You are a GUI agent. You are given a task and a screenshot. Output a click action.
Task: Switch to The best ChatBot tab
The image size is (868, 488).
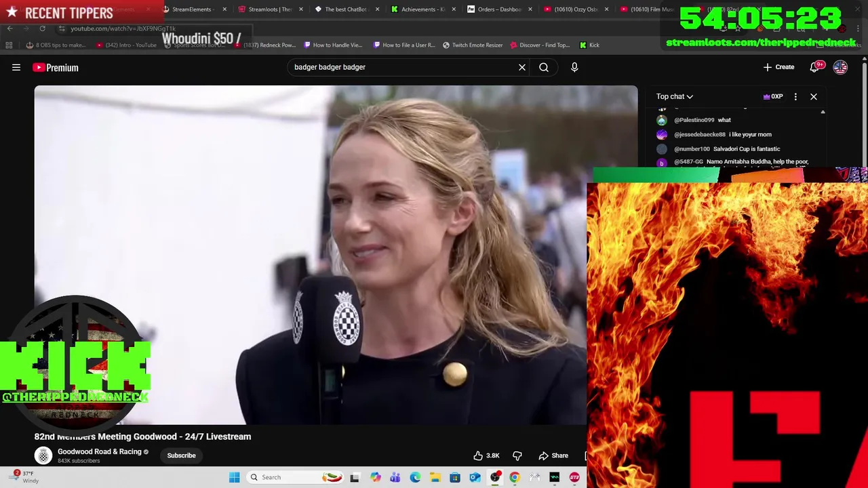pyautogui.click(x=346, y=9)
